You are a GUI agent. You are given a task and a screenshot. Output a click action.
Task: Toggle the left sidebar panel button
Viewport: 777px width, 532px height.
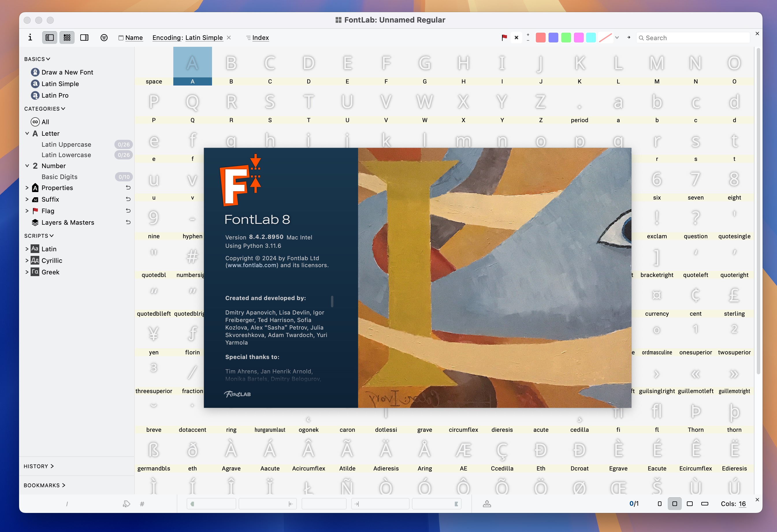[49, 38]
